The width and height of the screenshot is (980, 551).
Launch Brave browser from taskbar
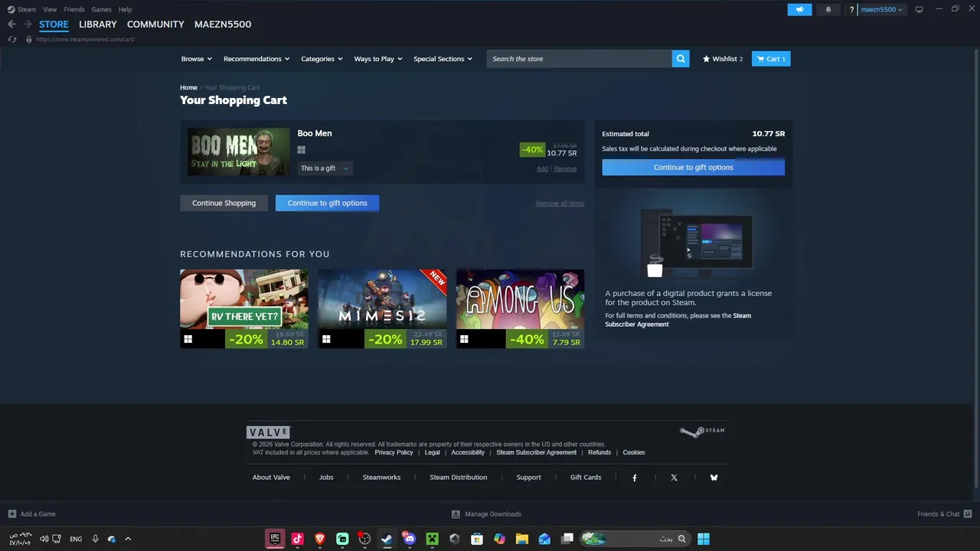click(320, 539)
